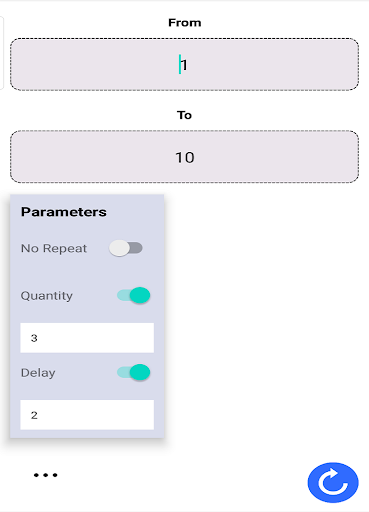Click the partially visible panel at left edge
This screenshot has width=369, height=512.
coord(2,53)
